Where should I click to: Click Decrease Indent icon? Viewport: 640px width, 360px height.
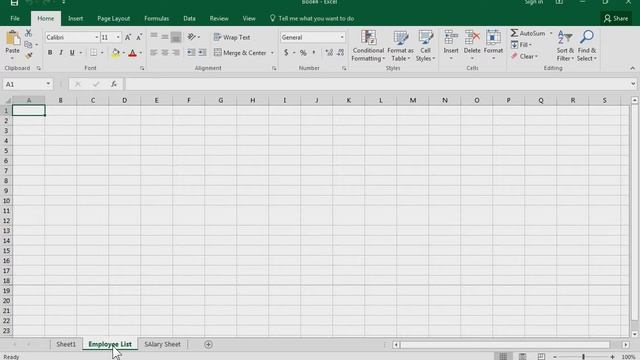click(x=191, y=53)
